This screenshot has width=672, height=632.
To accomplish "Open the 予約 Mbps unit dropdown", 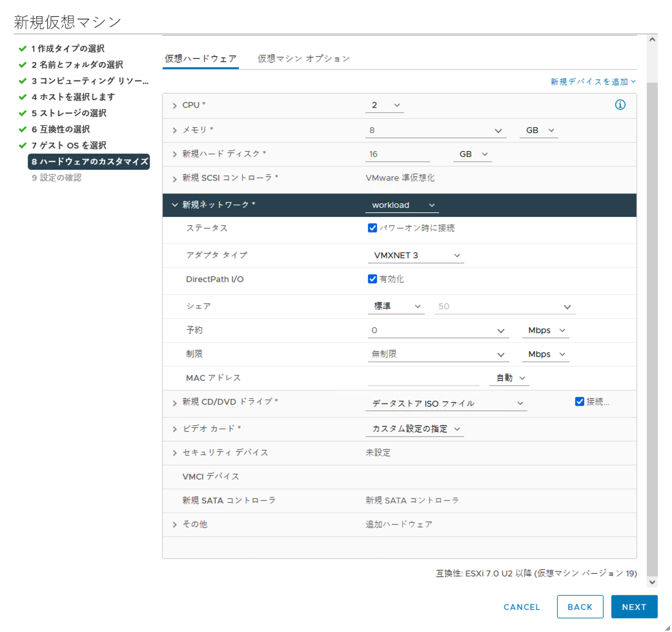I will click(x=545, y=331).
